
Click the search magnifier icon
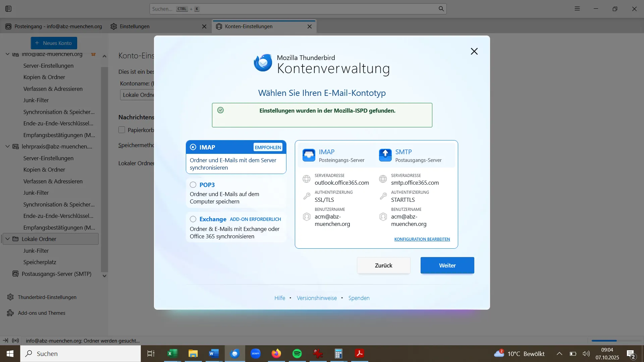pos(441,9)
